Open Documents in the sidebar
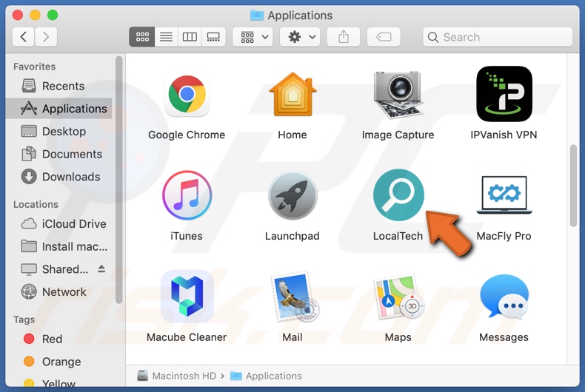 click(x=60, y=154)
